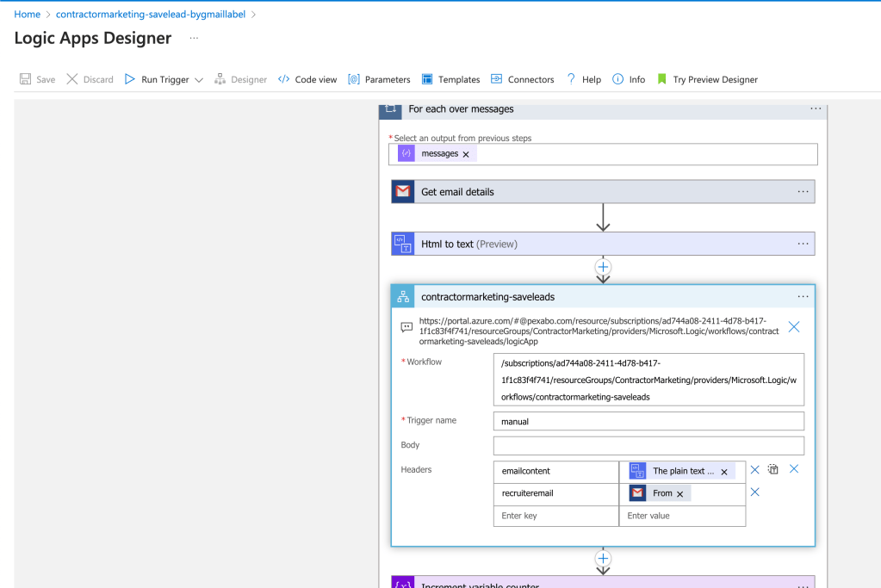Screen dimensions: 881x588
Task: Collapse the contractormarketing-saveleads action header
Action: (x=603, y=296)
